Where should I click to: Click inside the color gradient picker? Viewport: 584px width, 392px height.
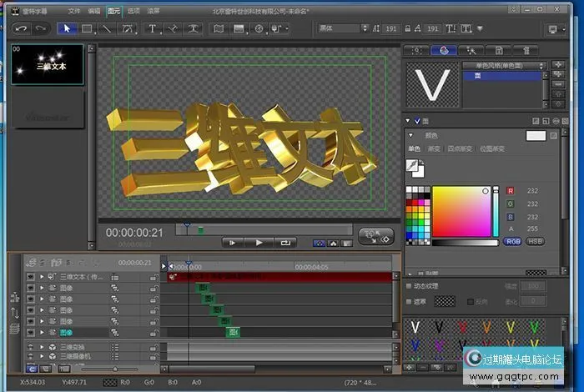pyautogui.click(x=461, y=211)
